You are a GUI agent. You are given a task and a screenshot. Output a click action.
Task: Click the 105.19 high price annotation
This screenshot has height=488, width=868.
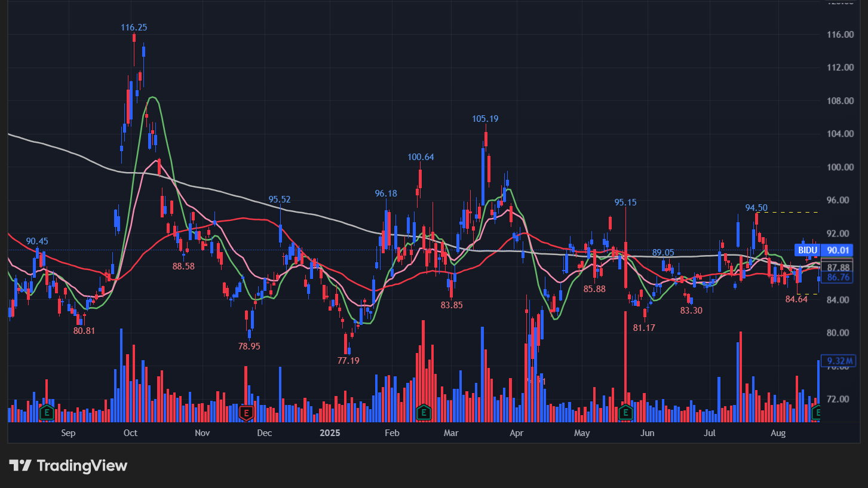click(485, 119)
